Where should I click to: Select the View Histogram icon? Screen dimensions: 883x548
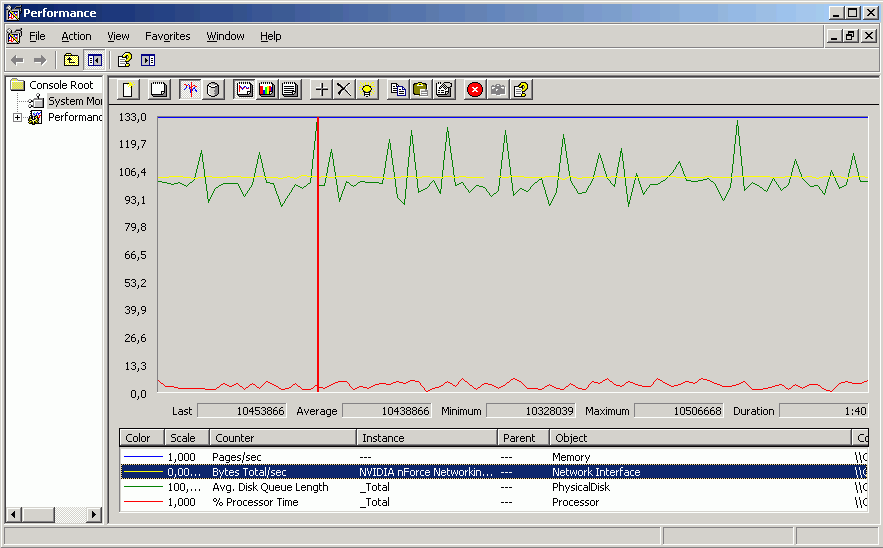tap(267, 90)
